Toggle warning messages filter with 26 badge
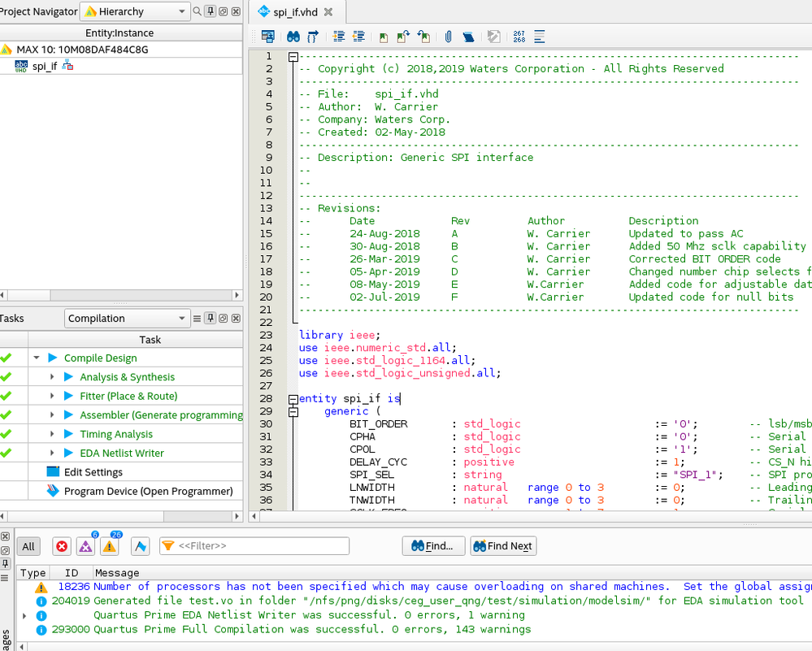The height and width of the screenshot is (651, 812). 110,546
